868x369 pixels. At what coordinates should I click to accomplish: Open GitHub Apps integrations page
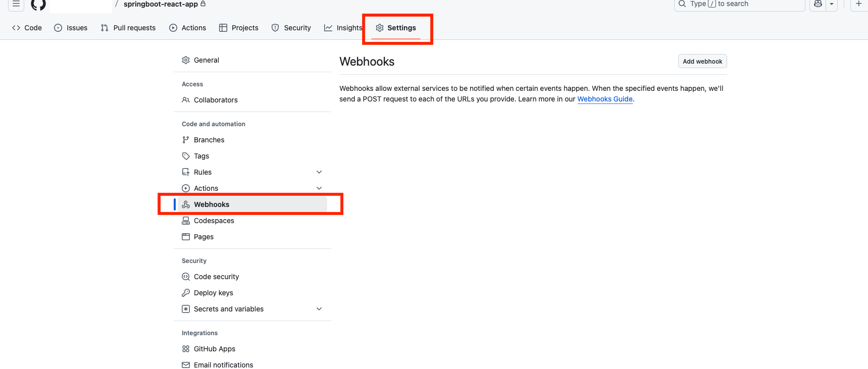click(x=214, y=349)
